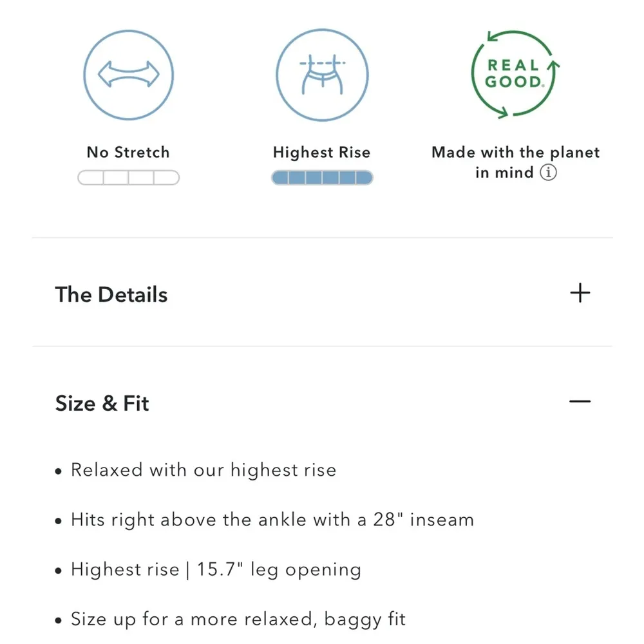
Task: Click the No Stretch arrows icon
Action: pos(128,74)
